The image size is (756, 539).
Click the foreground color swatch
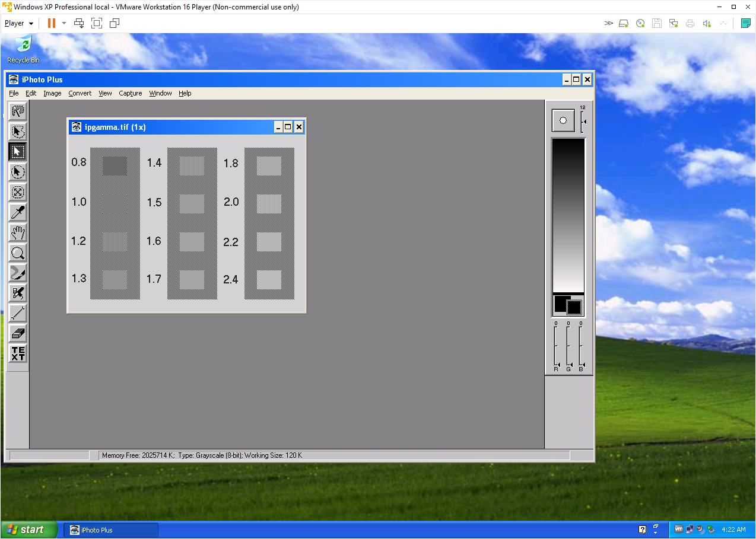pyautogui.click(x=561, y=304)
